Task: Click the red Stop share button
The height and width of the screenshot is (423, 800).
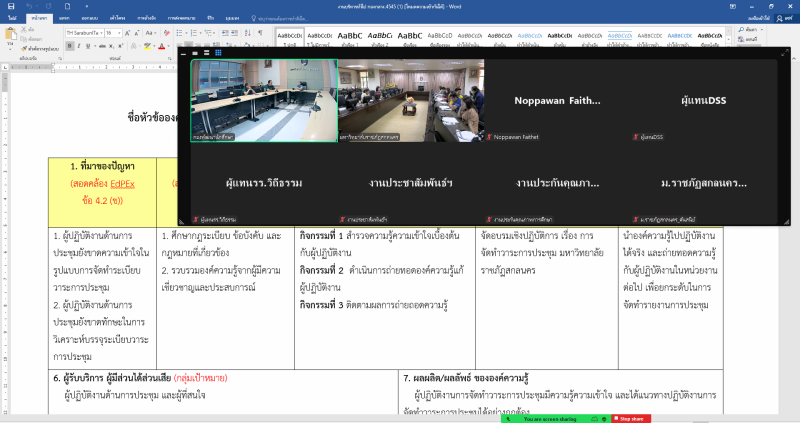Action: coord(630,418)
